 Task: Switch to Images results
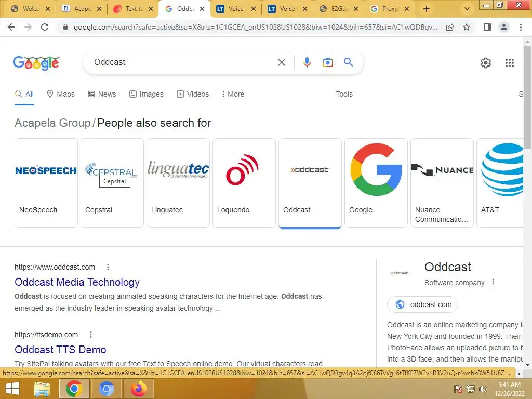[x=146, y=94]
